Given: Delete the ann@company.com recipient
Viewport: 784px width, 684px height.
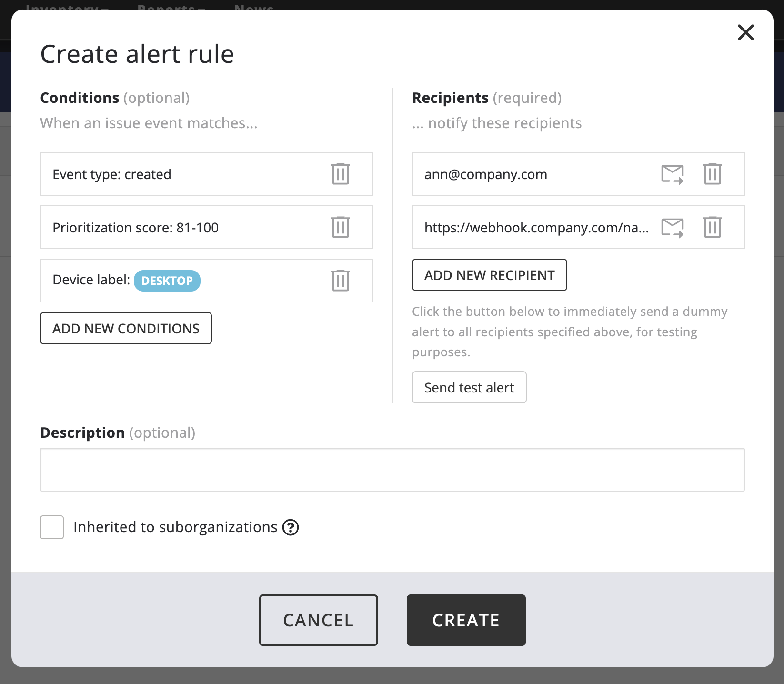Looking at the screenshot, I should coord(712,174).
